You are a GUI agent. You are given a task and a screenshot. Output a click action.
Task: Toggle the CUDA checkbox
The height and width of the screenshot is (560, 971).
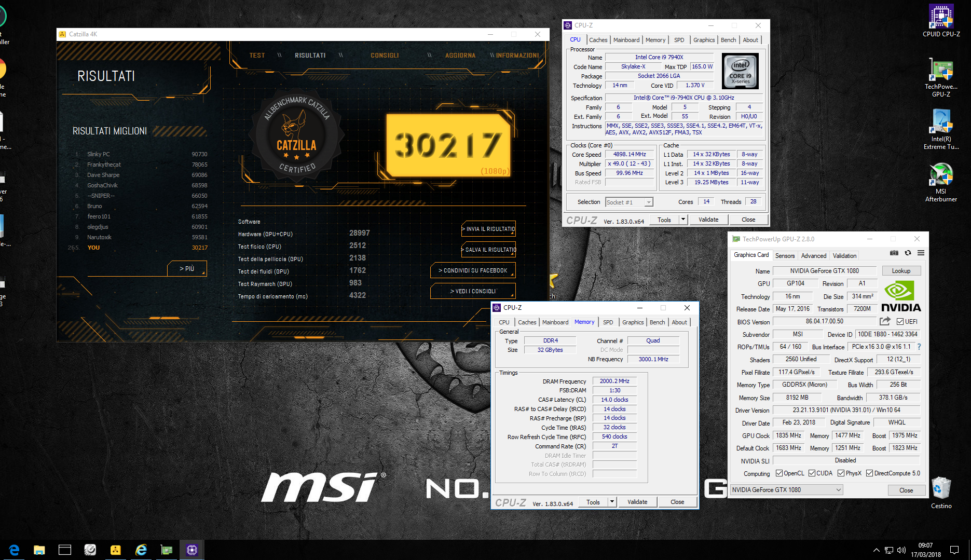[x=812, y=473]
